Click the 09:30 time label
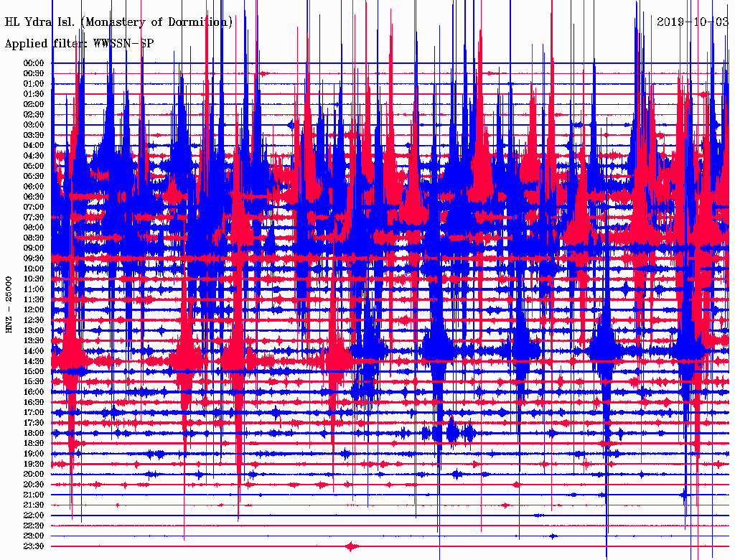735x560 pixels. tap(34, 258)
